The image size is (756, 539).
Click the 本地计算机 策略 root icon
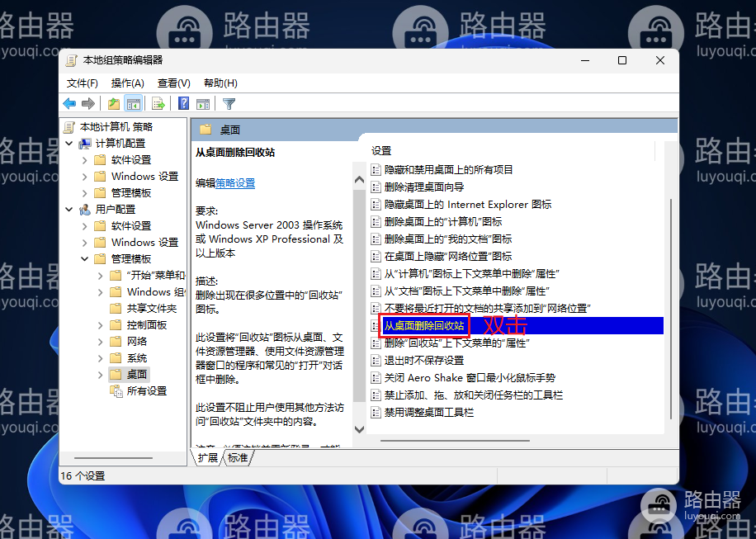click(x=70, y=127)
